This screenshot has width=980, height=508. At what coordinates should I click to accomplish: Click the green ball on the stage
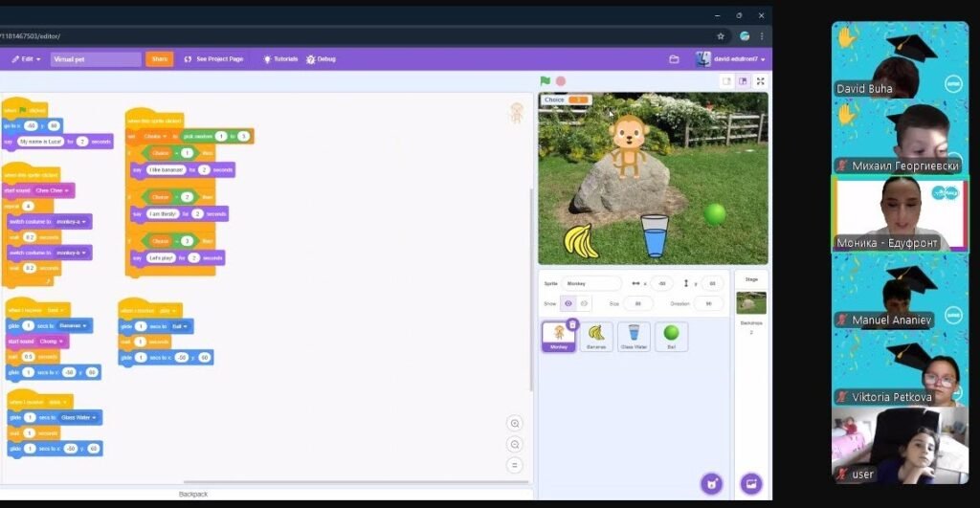(x=714, y=214)
